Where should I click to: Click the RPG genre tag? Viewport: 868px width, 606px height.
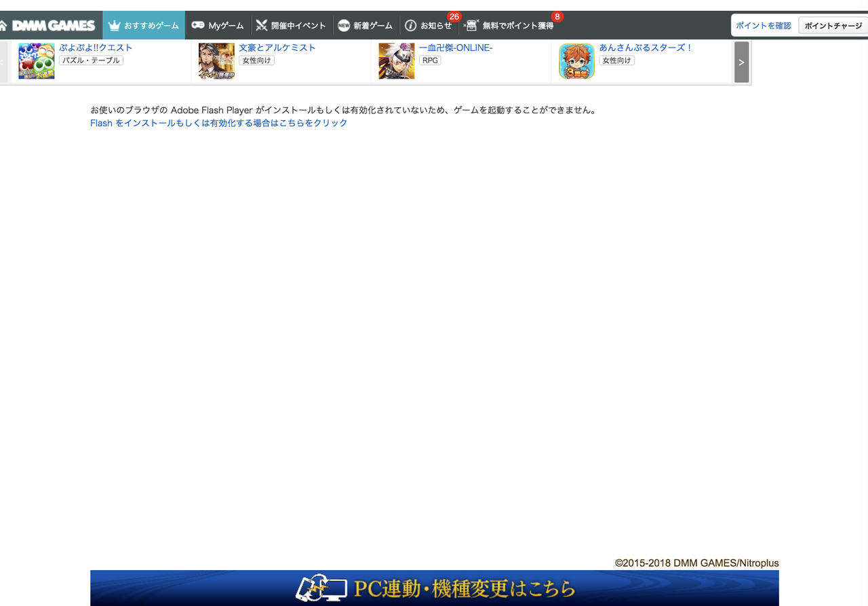(430, 60)
